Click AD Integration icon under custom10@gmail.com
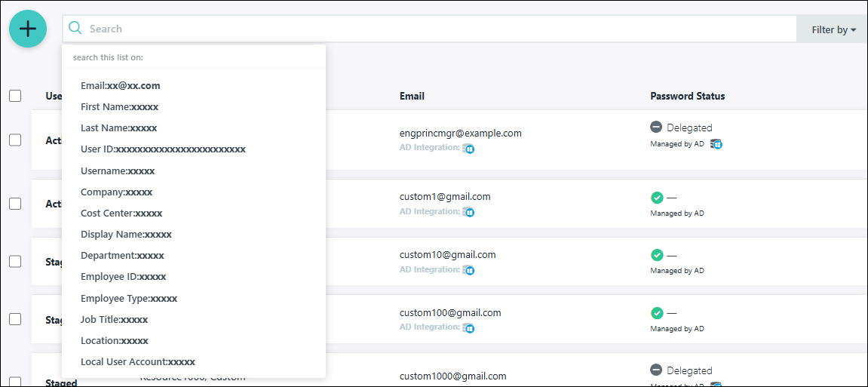This screenshot has height=387, width=868. (468, 270)
